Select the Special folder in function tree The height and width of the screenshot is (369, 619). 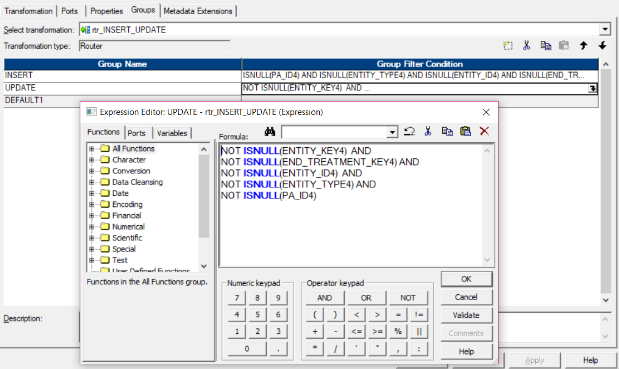[124, 249]
